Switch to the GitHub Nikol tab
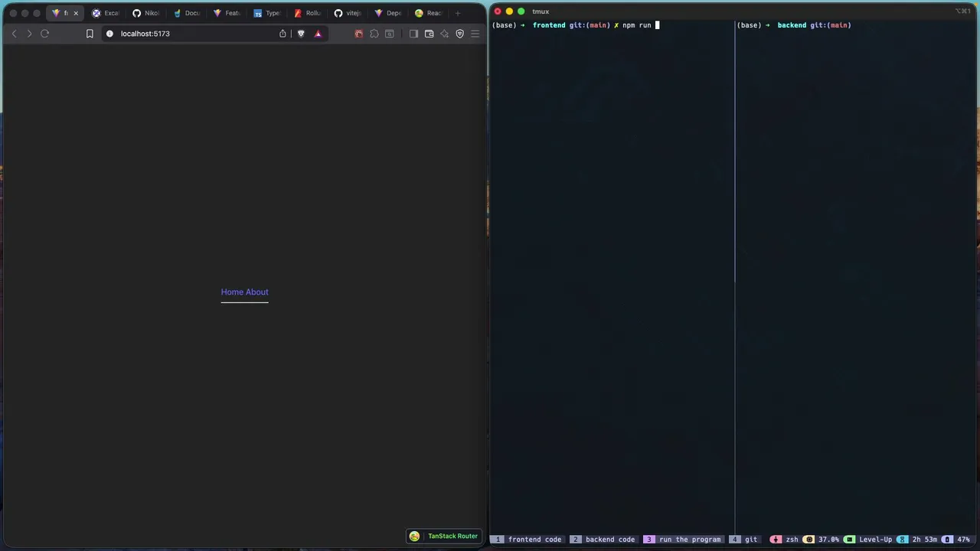The width and height of the screenshot is (980, 551). pos(146,13)
